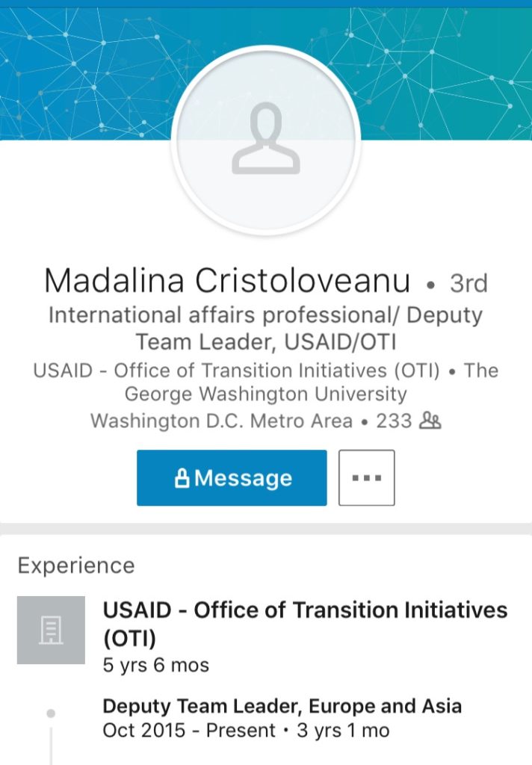Click the 5 yrs 6 mos duration text
Viewport: 532px width, 765px height.
pyautogui.click(x=155, y=665)
